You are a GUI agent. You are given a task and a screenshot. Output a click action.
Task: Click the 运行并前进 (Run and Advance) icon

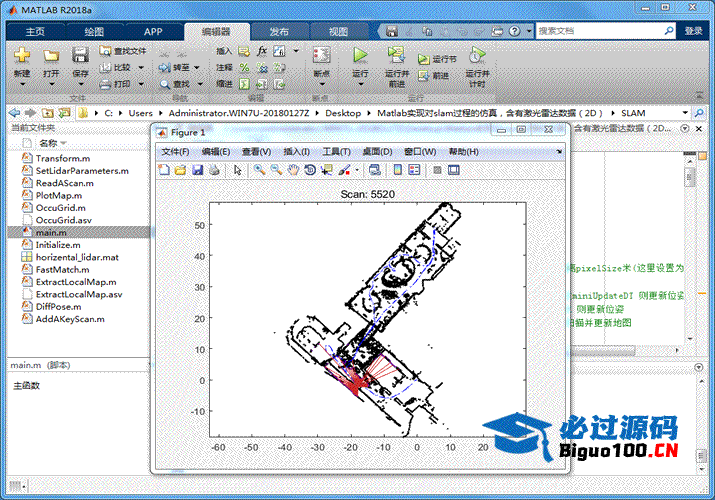pyautogui.click(x=396, y=55)
